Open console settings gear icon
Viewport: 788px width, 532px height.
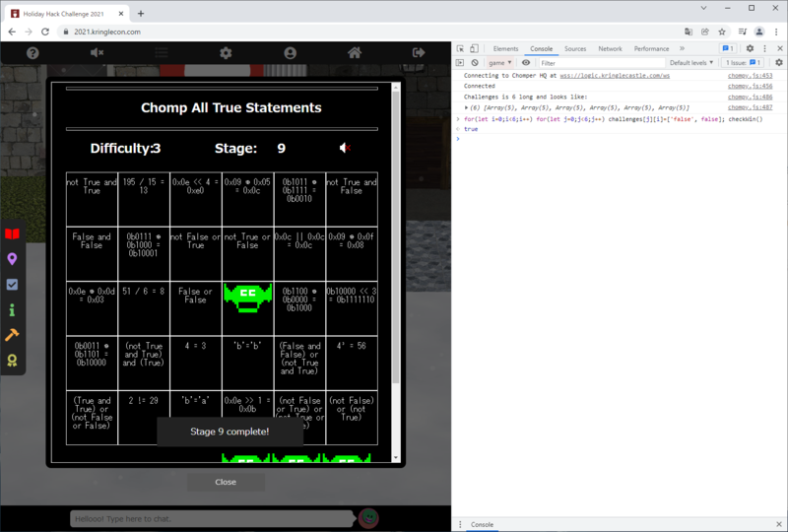pyautogui.click(x=779, y=63)
